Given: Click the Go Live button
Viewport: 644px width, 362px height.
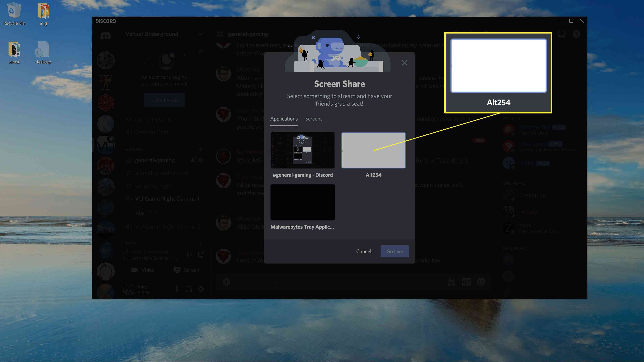Looking at the screenshot, I should pyautogui.click(x=394, y=251).
